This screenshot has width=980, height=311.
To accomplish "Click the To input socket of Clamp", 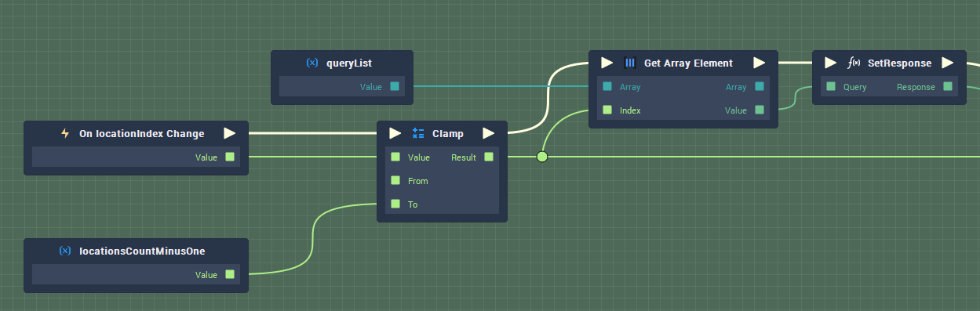I will 396,204.
